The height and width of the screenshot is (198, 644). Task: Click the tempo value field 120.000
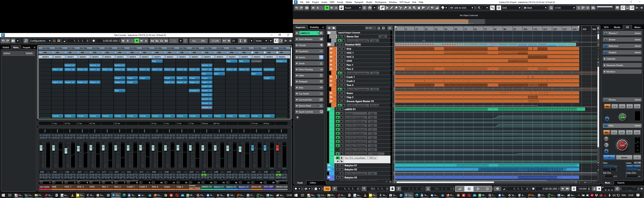[583, 189]
